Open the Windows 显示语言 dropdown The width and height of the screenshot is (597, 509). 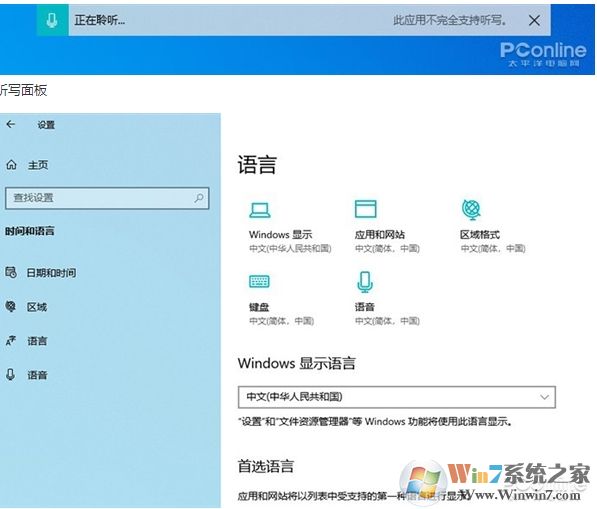[x=397, y=397]
